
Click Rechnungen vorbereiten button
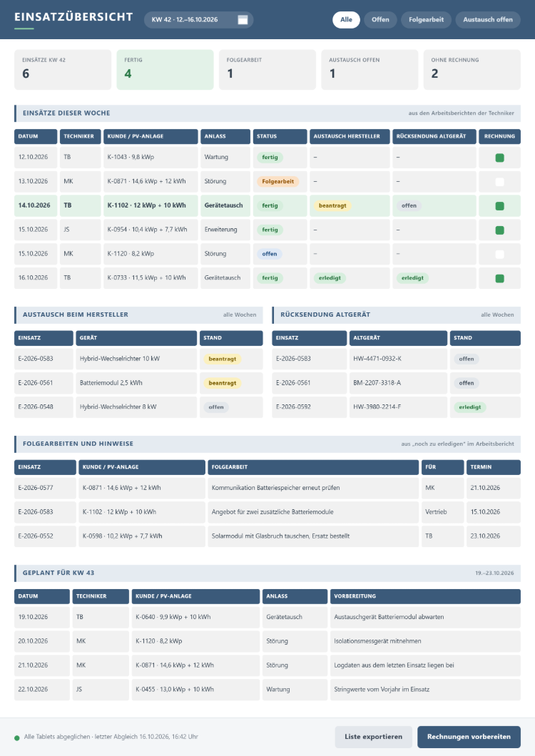(x=469, y=737)
